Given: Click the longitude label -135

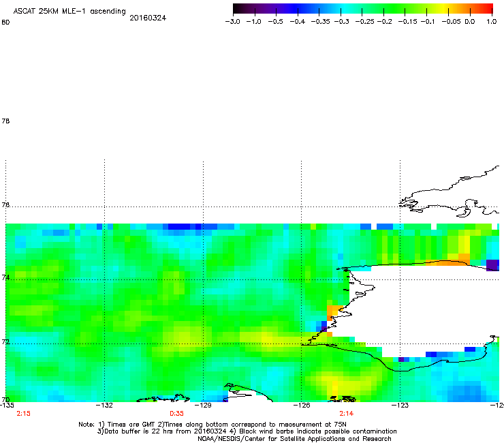Looking at the screenshot, I should (x=7, y=405).
